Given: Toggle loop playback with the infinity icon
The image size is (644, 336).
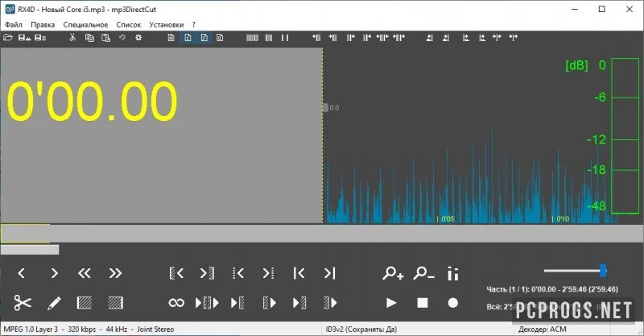Looking at the screenshot, I should 176,303.
